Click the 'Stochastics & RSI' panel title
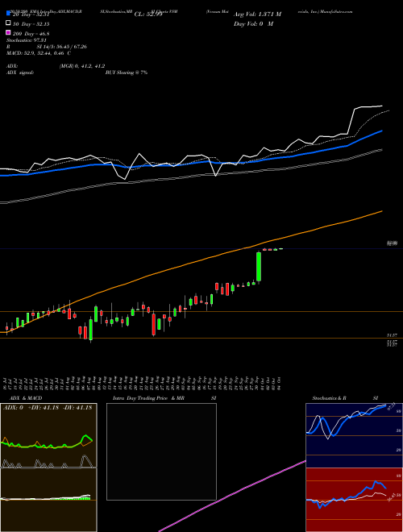The height and width of the screenshot is (532, 403). coord(345,398)
